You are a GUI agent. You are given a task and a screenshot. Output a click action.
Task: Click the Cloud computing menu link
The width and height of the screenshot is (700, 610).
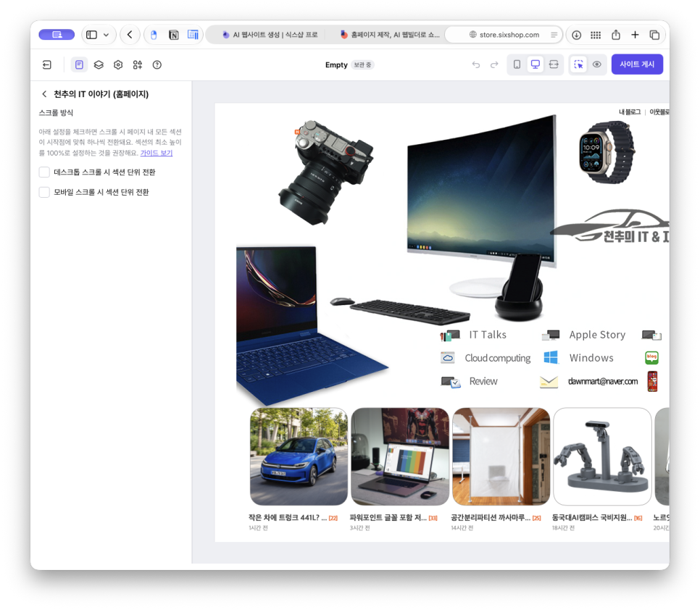[498, 358]
